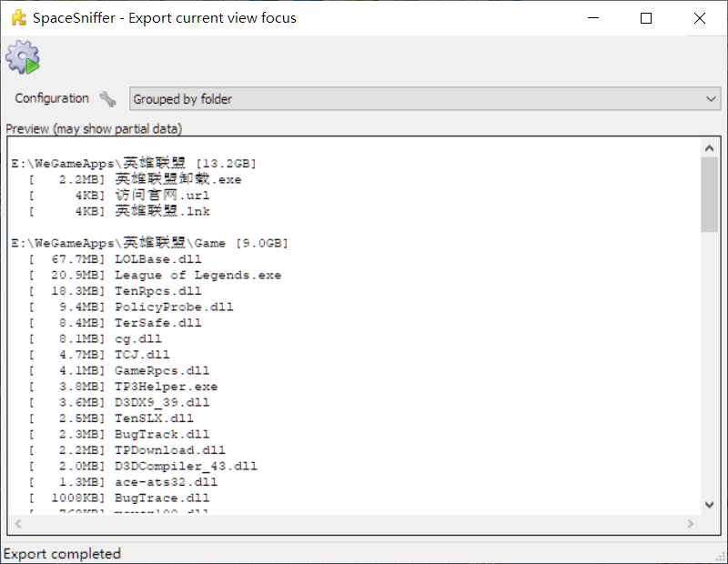Click the 访问官网.url entry
The width and height of the screenshot is (728, 564).
coord(163,195)
